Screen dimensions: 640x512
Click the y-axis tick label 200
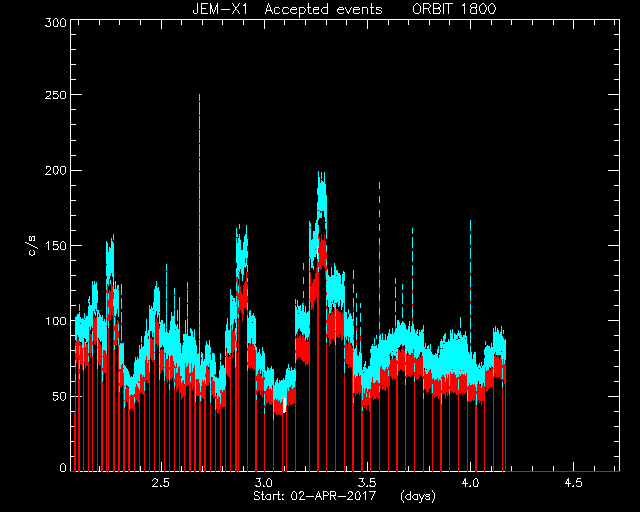(56, 170)
